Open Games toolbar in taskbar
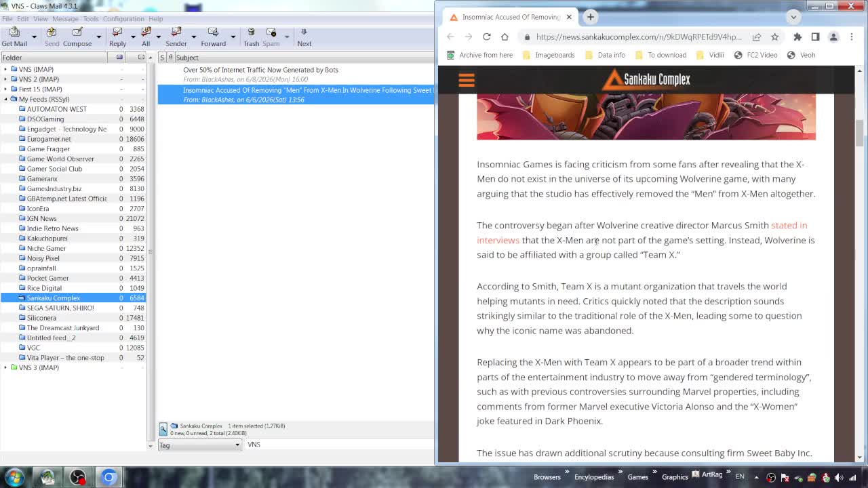 pos(637,477)
